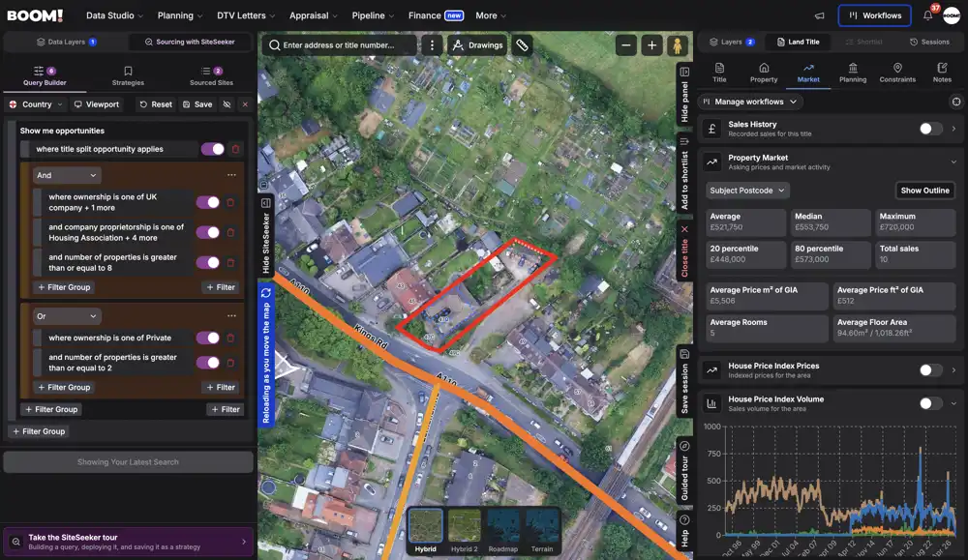968x560 pixels.
Task: Open the Subject Postcode dropdown
Action: 747,191
